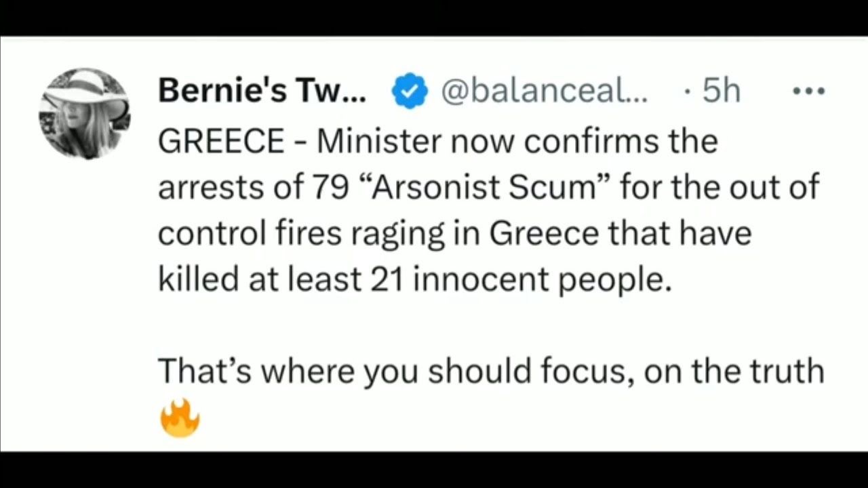
Task: Click the 5h timestamp
Action: pos(722,91)
